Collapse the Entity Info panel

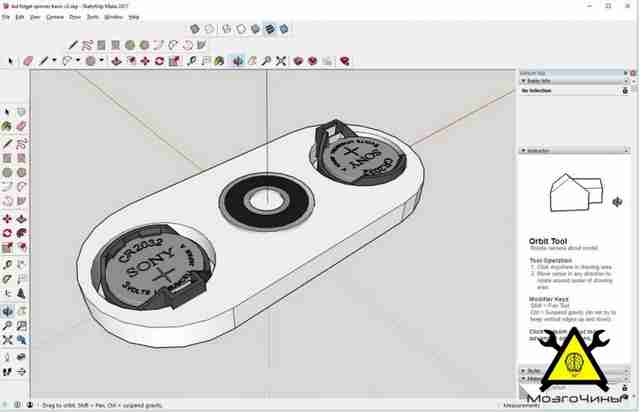524,81
